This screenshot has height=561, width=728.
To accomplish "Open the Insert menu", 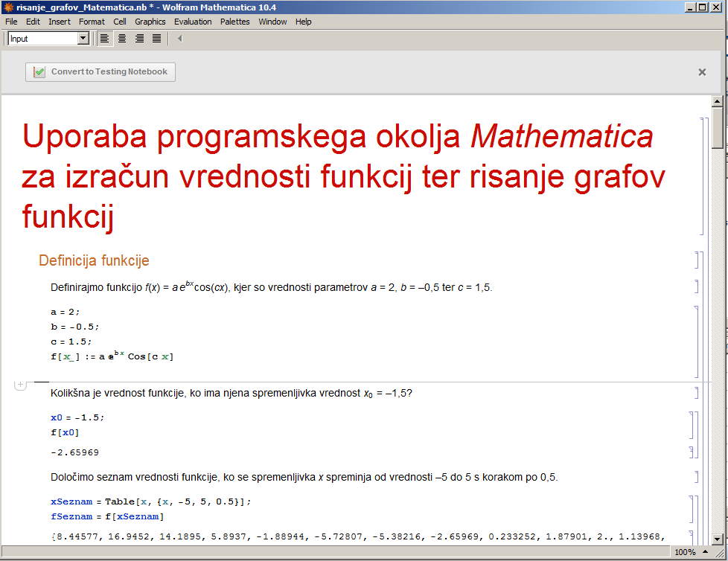I will coord(60,22).
